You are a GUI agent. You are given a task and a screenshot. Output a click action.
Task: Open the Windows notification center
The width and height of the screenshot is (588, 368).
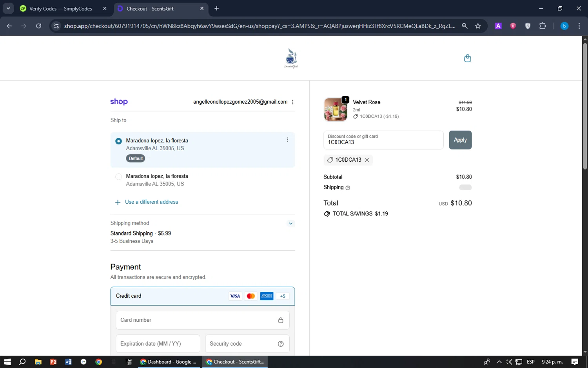click(x=575, y=362)
